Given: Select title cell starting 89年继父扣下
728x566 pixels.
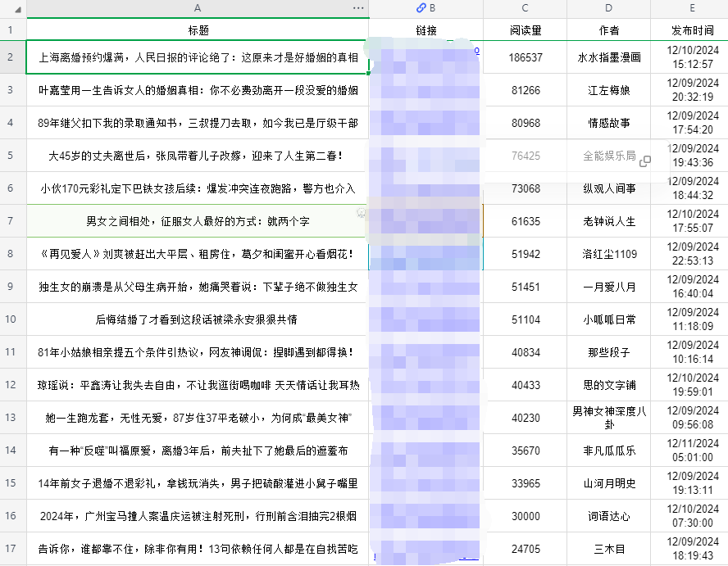Looking at the screenshot, I should (x=198, y=123).
